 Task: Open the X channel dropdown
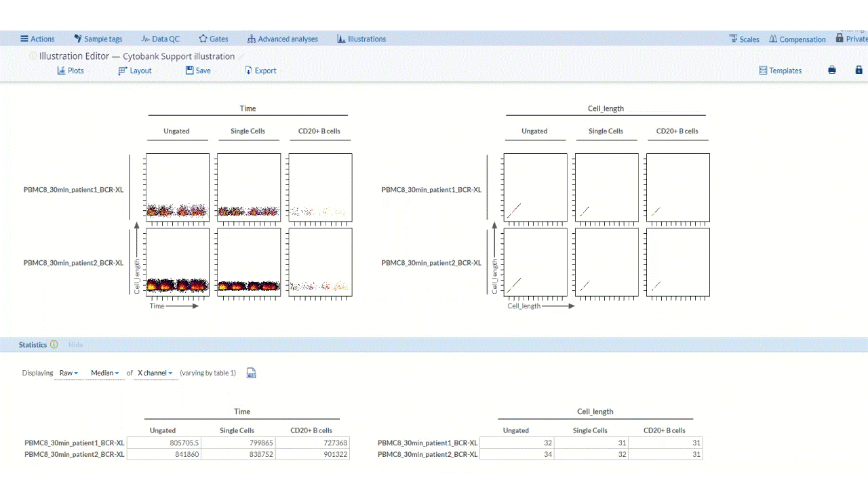[x=155, y=373]
